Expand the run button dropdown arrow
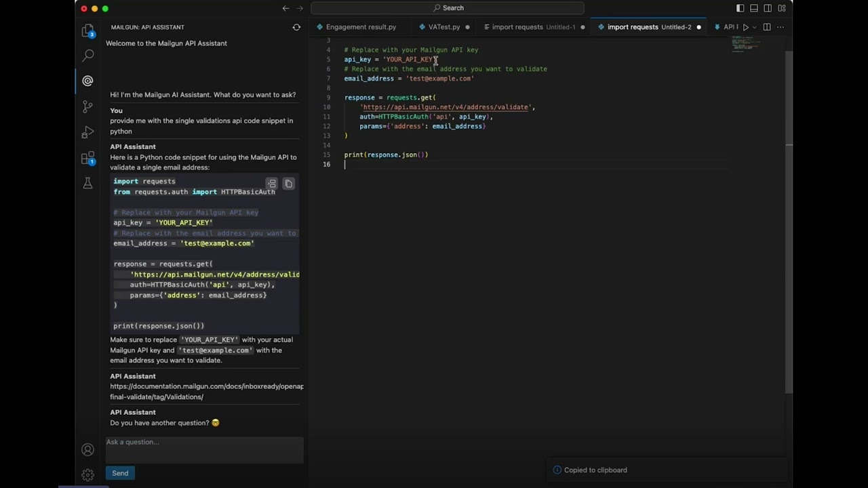 (754, 27)
